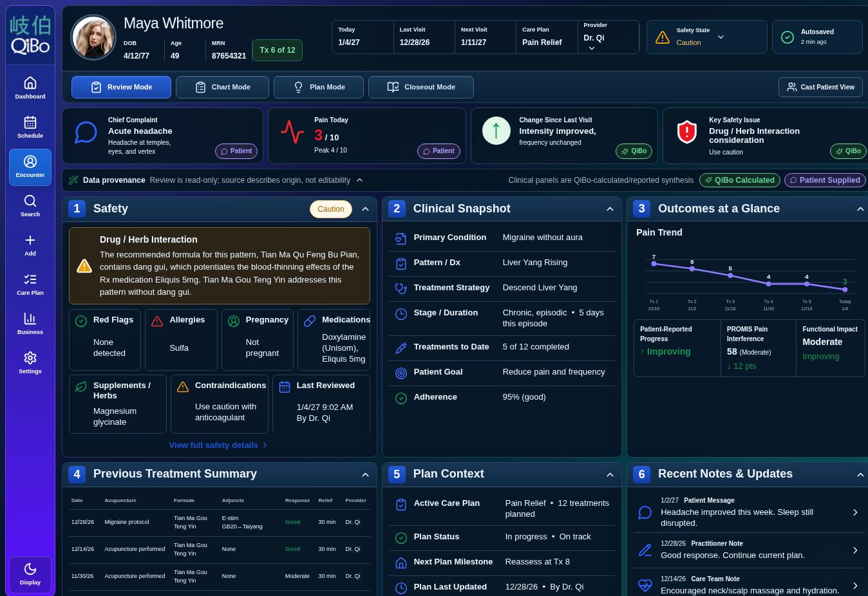Viewport: 868px width, 596px height.
Task: Open the Dashboard from the sidebar
Action: coord(30,88)
